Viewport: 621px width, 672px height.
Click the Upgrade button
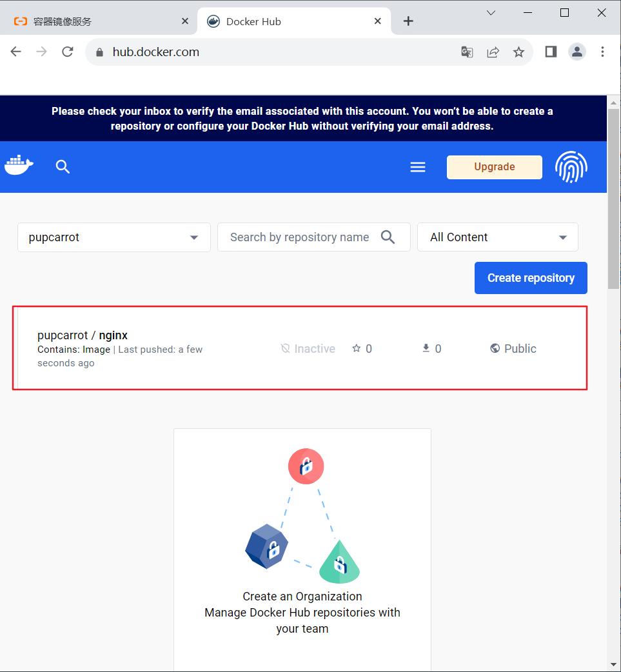[x=494, y=167]
